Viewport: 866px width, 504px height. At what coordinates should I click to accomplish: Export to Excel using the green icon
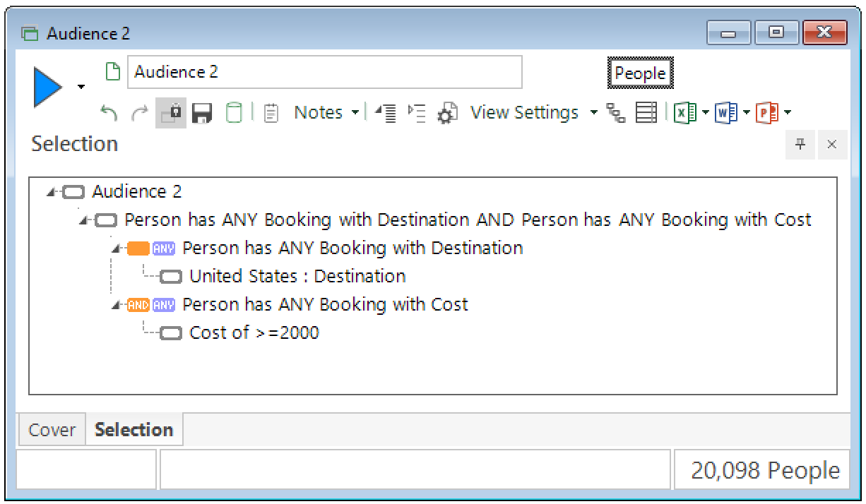[682, 113]
